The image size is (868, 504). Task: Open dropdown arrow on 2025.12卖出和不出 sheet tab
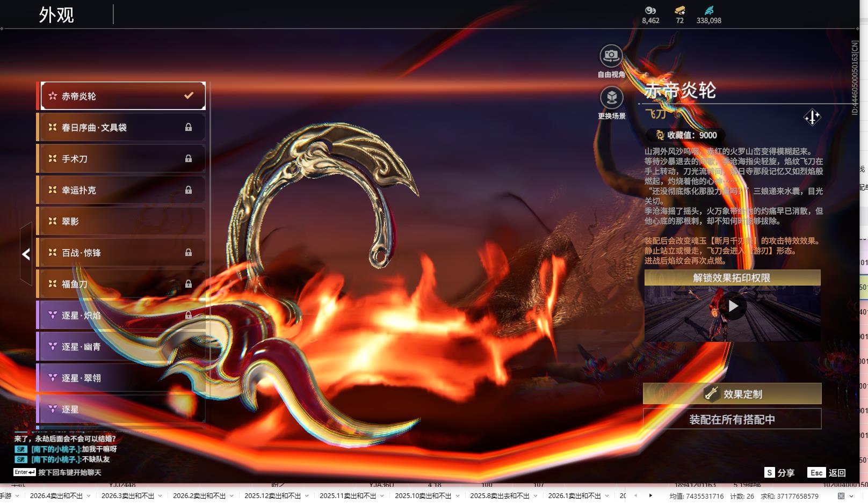point(307,496)
